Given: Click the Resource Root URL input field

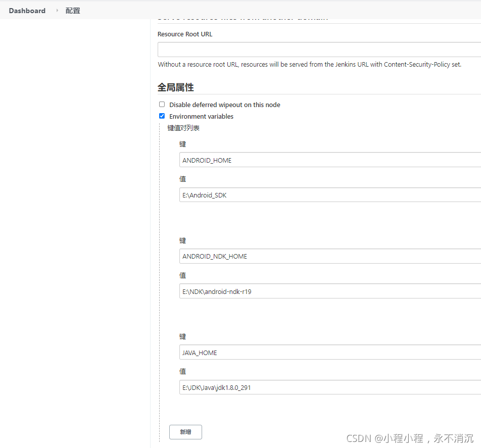Looking at the screenshot, I should (319, 49).
